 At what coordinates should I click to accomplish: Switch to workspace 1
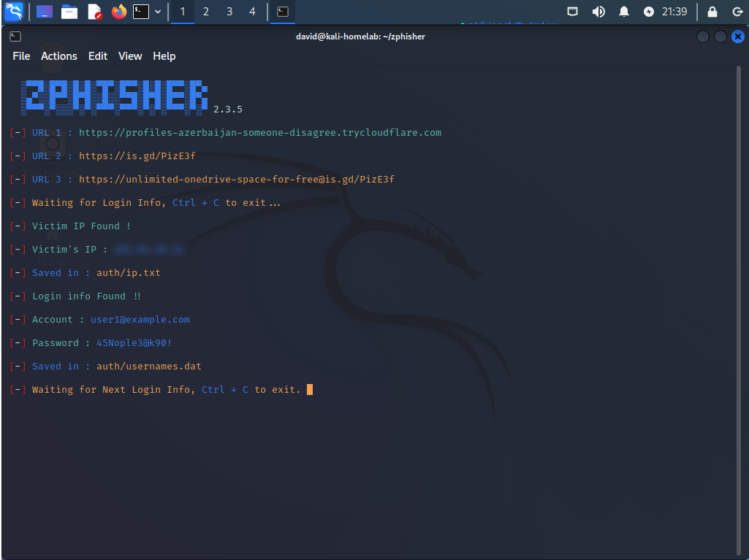(183, 12)
